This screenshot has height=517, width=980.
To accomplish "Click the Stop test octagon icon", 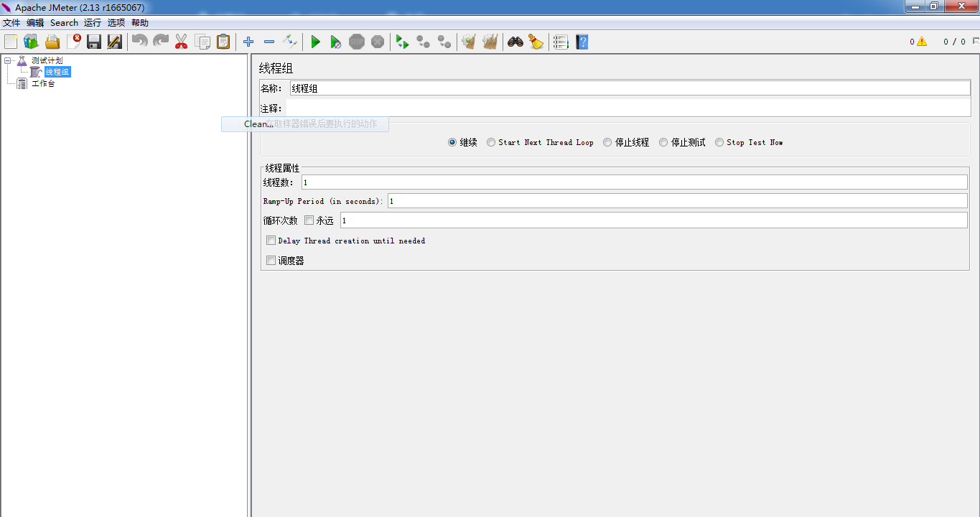I will [357, 42].
